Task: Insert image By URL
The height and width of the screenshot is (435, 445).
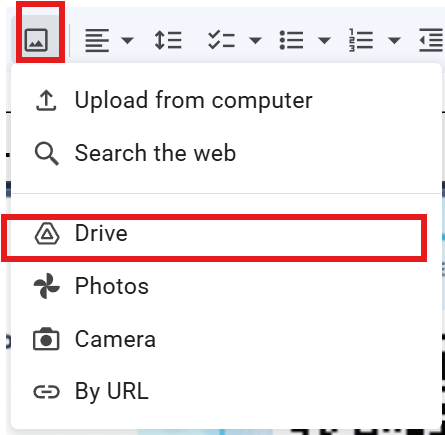Action: click(x=226, y=391)
